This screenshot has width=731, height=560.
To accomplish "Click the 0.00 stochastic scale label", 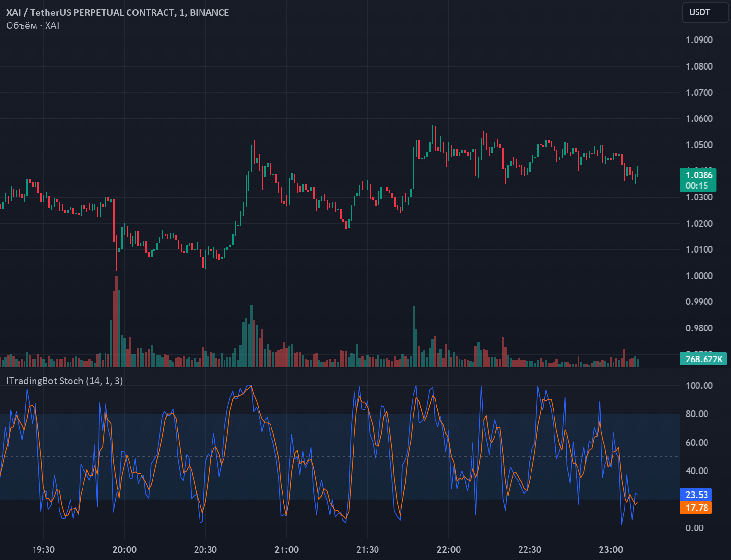I will [695, 528].
